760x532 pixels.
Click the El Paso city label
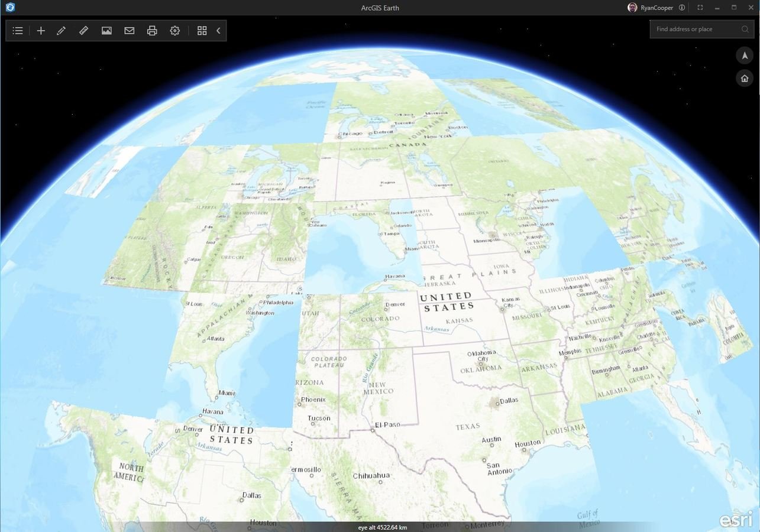click(388, 425)
